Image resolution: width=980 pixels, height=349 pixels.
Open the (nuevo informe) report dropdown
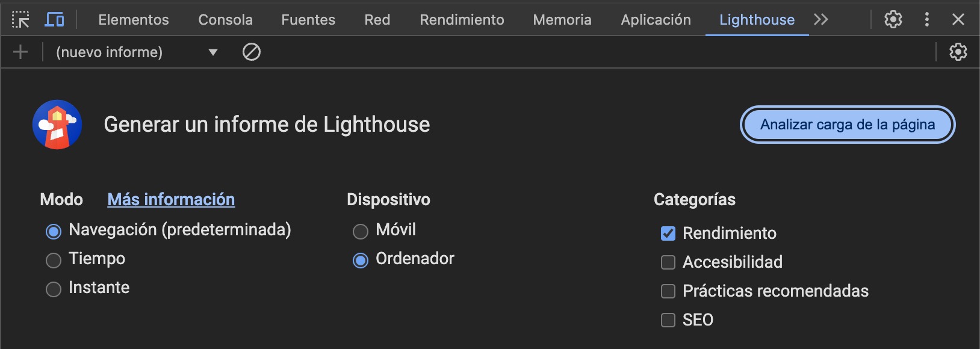tap(136, 52)
